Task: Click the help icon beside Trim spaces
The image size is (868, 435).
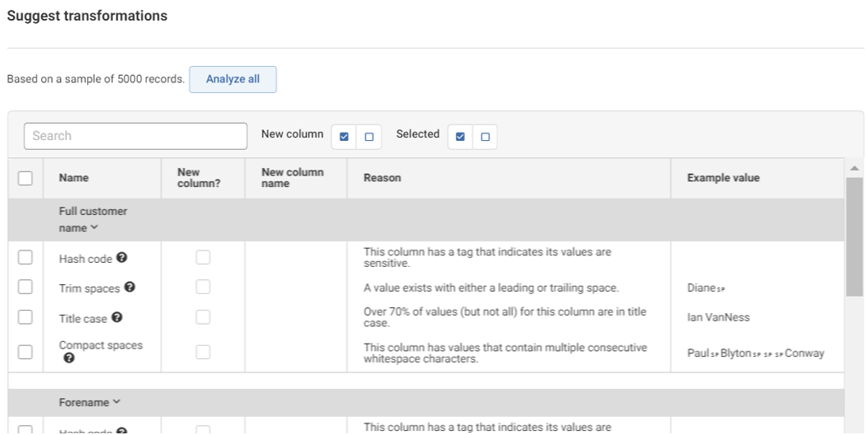Action: [x=129, y=287]
